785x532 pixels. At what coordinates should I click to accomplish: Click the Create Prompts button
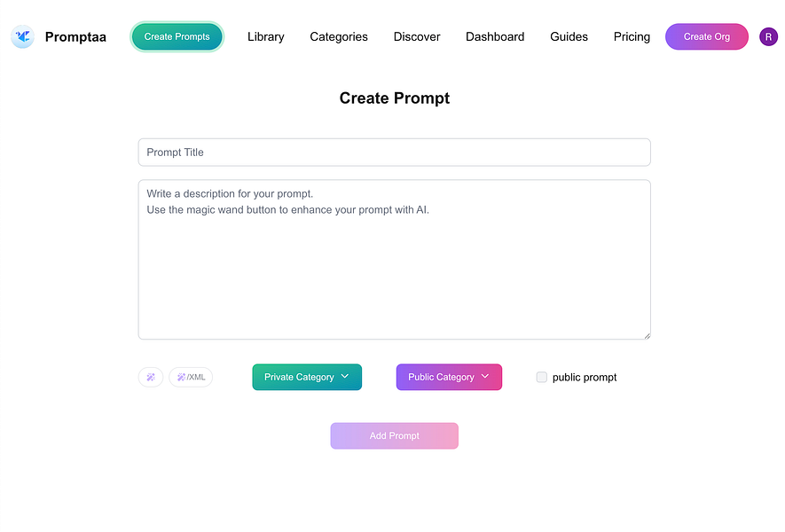[177, 36]
